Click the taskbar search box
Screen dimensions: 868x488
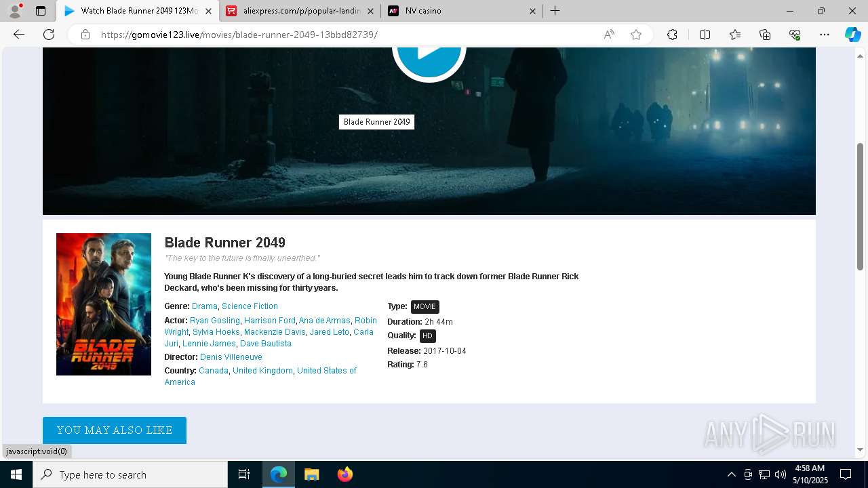pyautogui.click(x=130, y=474)
